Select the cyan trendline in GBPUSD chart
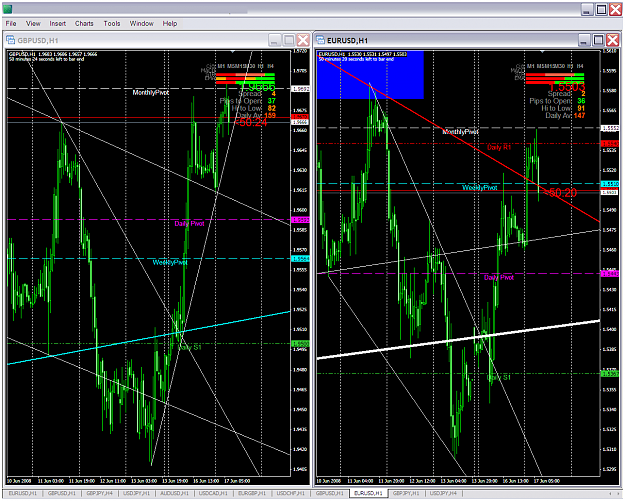The height and width of the screenshot is (501, 625). [148, 338]
